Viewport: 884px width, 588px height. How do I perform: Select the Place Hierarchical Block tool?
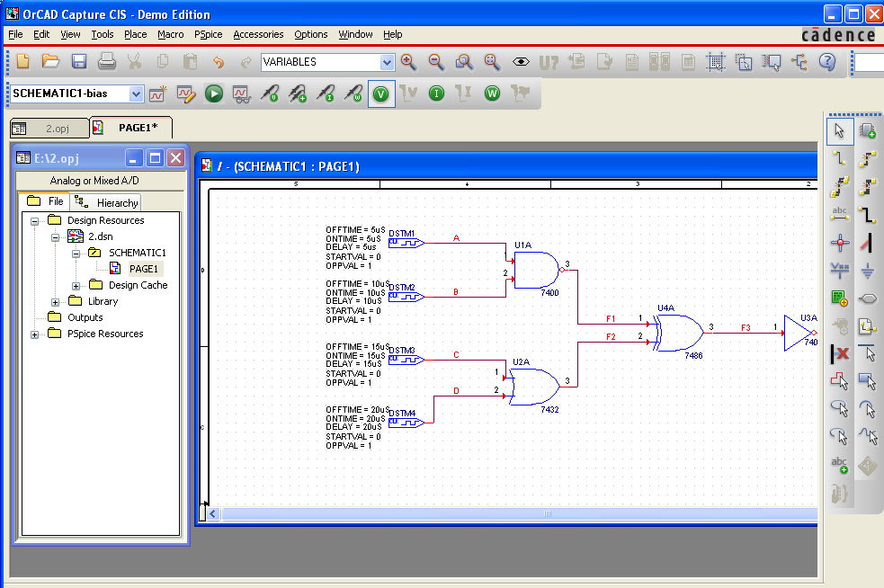click(x=839, y=298)
